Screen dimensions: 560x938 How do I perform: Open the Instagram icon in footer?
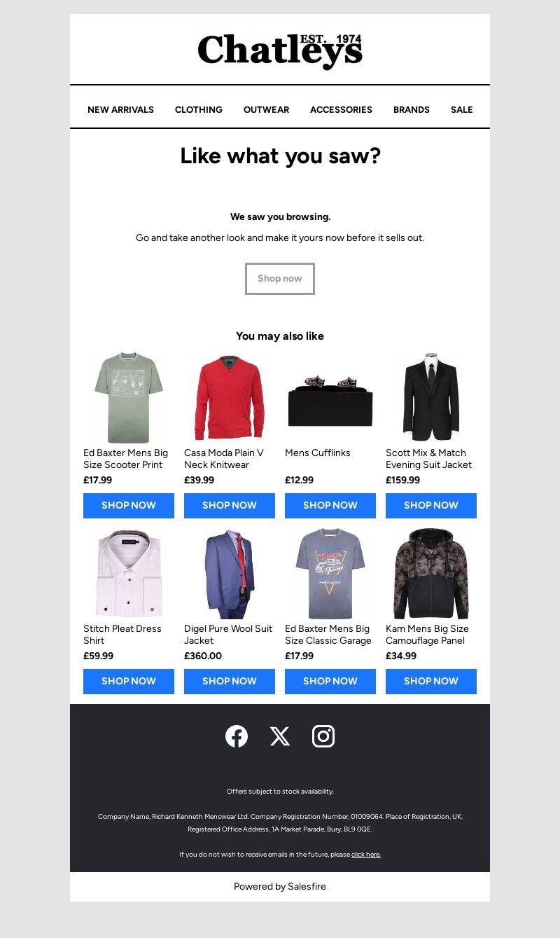coord(323,736)
